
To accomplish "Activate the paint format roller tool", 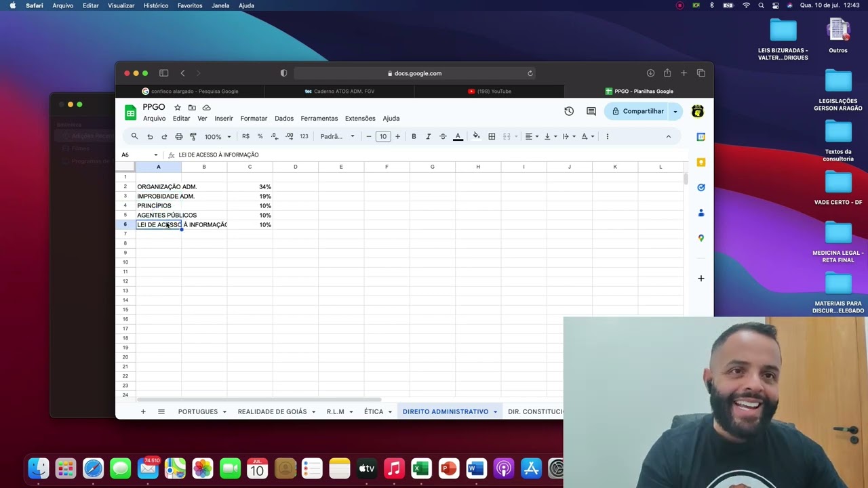I will [x=193, y=136].
